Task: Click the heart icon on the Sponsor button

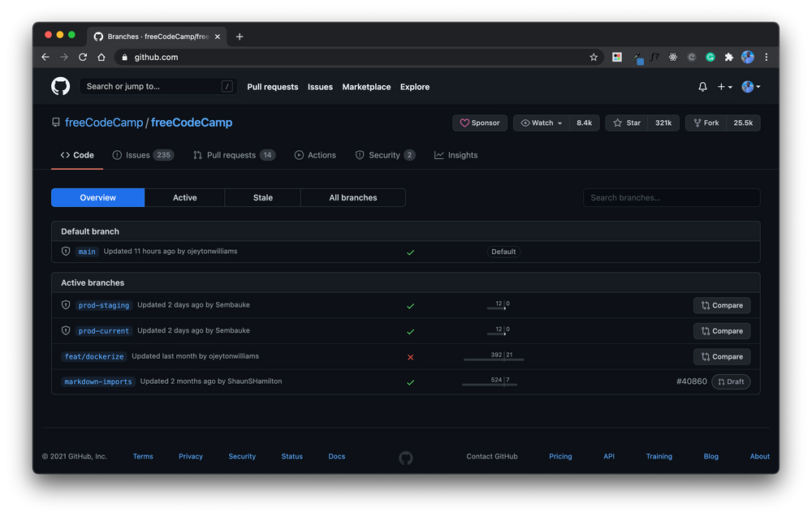Action: (464, 123)
